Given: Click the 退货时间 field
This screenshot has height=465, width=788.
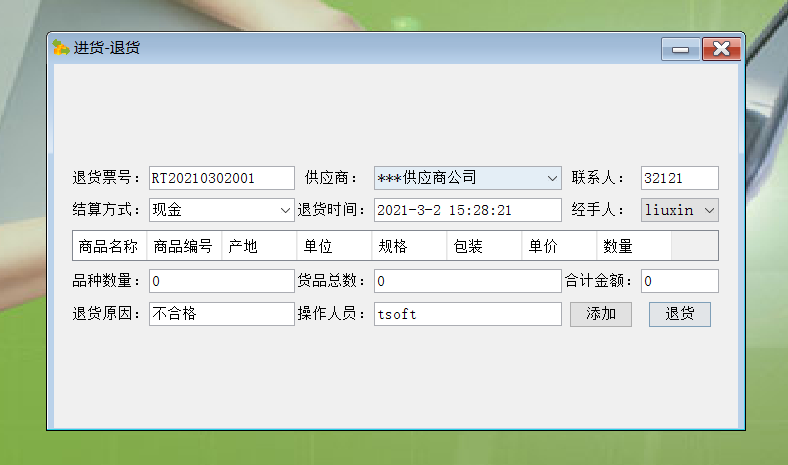Looking at the screenshot, I should [x=467, y=210].
